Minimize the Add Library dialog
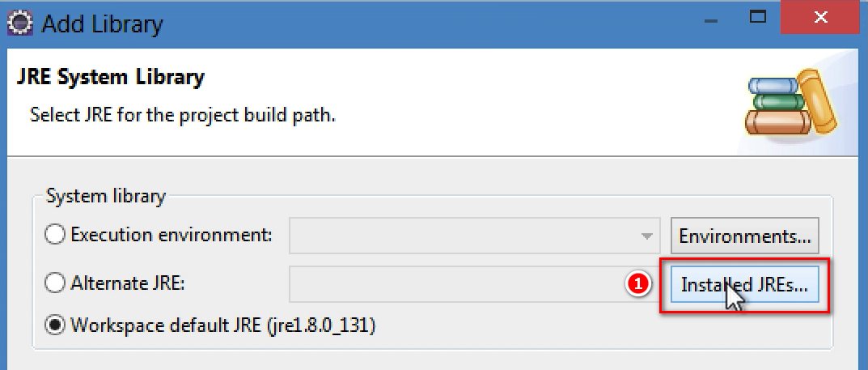Screen dimensions: 868x370 coord(711,20)
